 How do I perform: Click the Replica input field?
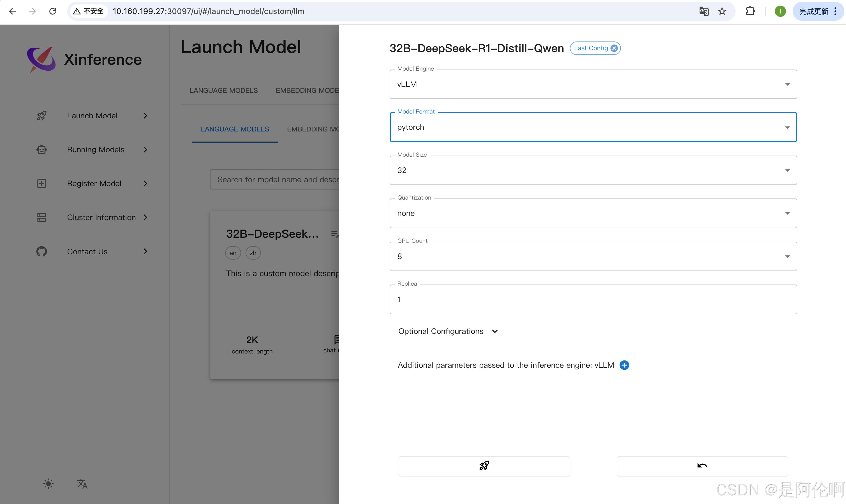(593, 299)
